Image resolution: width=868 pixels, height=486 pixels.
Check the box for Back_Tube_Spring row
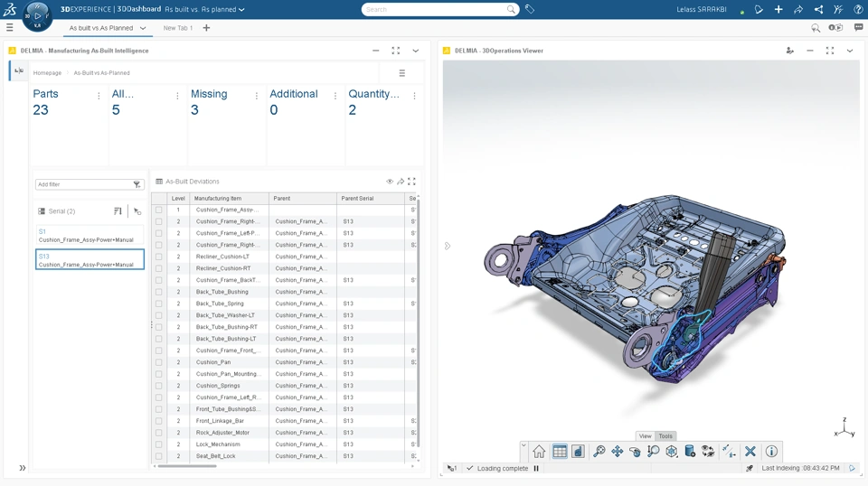pyautogui.click(x=159, y=304)
